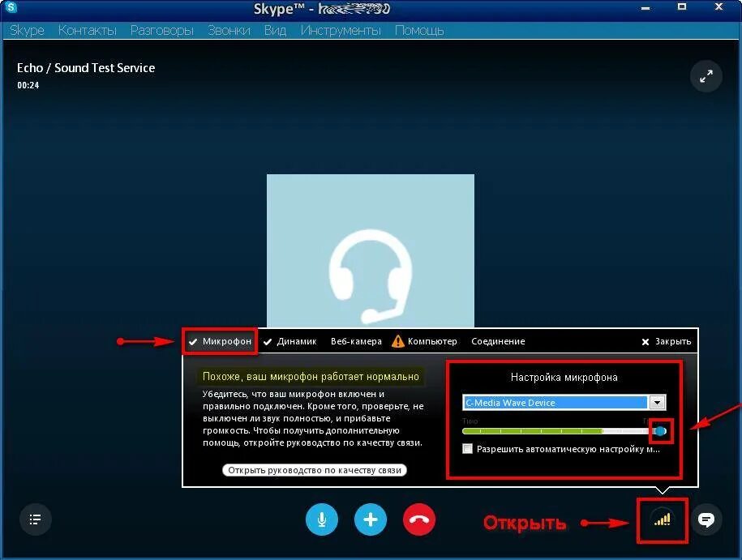Click the 00:24 call timer

click(x=28, y=85)
